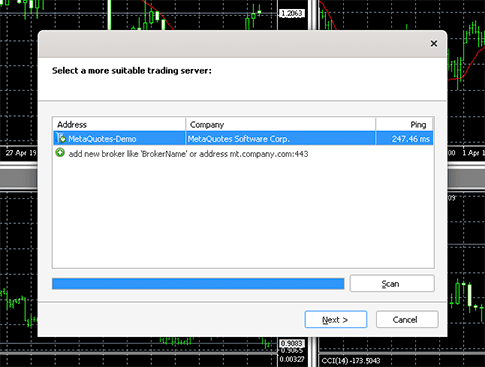The image size is (485, 367).
Task: Click the green plus add-broker icon
Action: pyautogui.click(x=60, y=153)
